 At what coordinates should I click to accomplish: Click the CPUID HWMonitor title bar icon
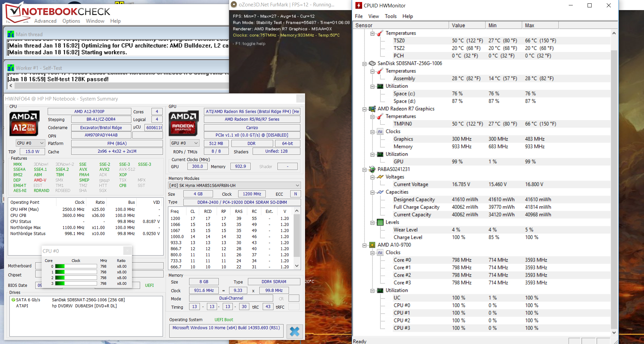pyautogui.click(x=358, y=5)
